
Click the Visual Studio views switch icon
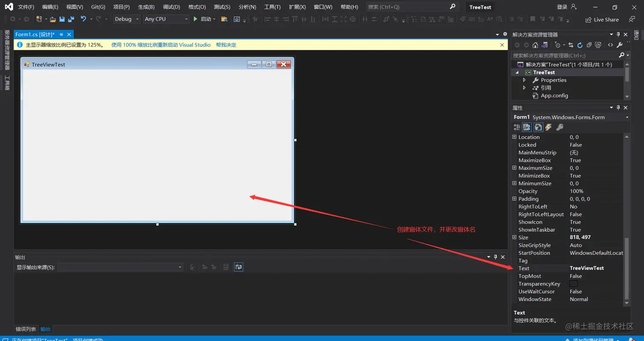[x=544, y=45]
